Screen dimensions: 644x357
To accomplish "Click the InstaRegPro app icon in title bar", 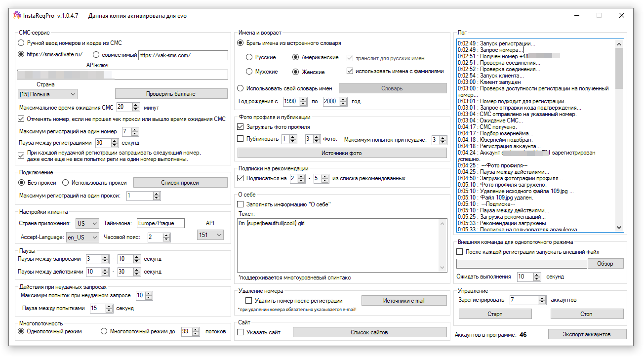I will click(17, 16).
